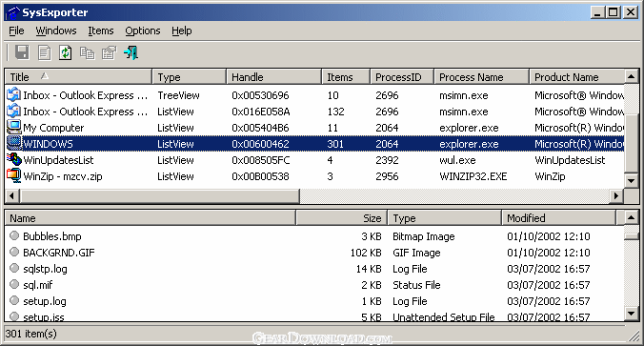Click the 102 KB size cell
This screenshot has width=644, height=346.
tap(366, 253)
